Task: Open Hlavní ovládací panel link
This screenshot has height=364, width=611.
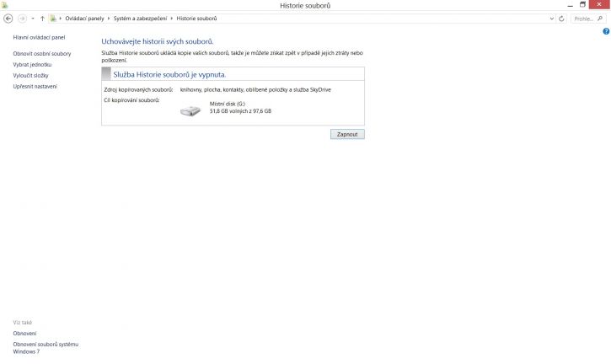Action: point(39,37)
